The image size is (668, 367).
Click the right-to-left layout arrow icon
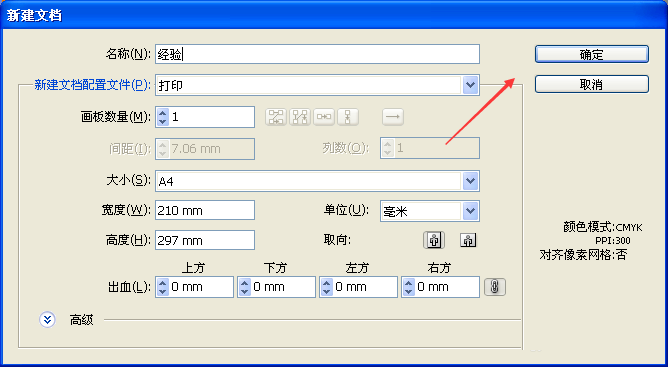(393, 116)
